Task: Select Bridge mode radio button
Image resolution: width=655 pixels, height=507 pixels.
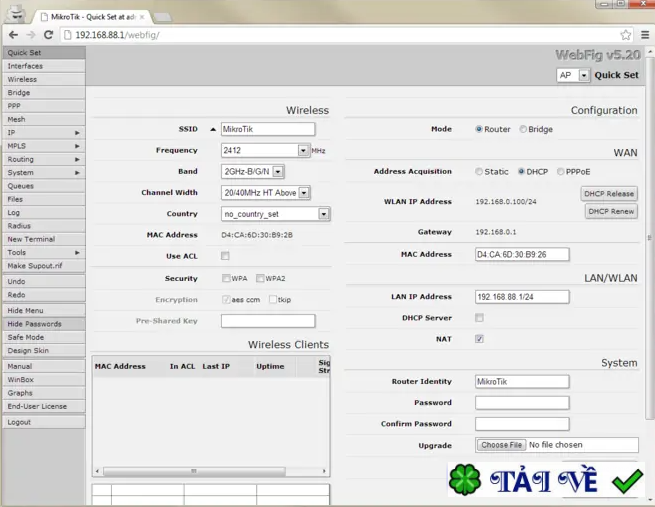Action: (x=523, y=130)
